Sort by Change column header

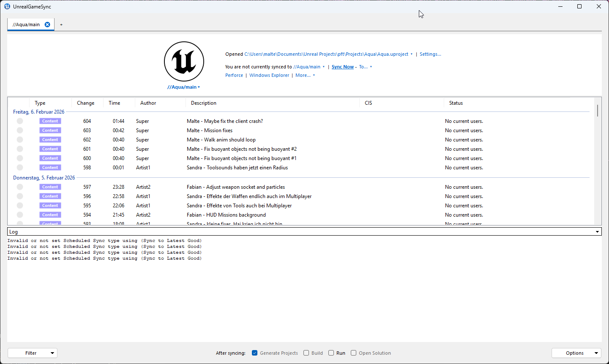(x=87, y=103)
